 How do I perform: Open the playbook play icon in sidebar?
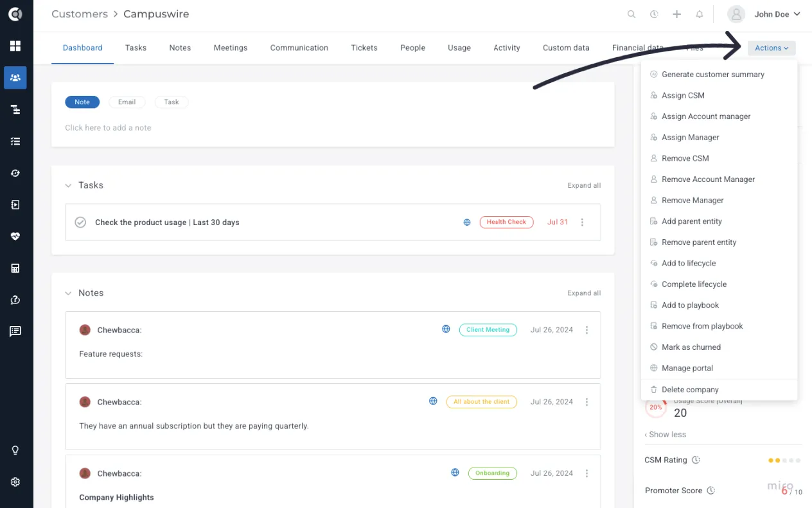[x=15, y=204]
